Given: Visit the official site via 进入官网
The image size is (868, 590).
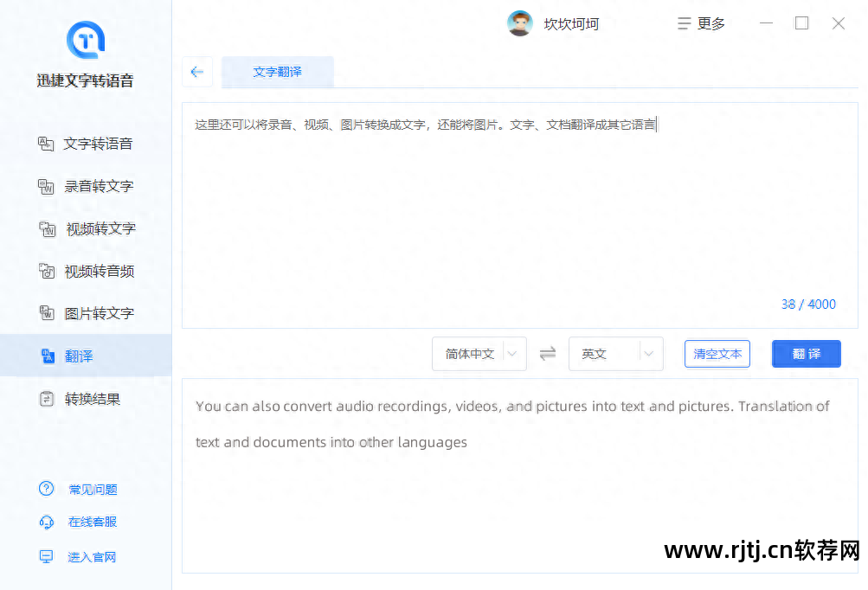Looking at the screenshot, I should point(92,556).
